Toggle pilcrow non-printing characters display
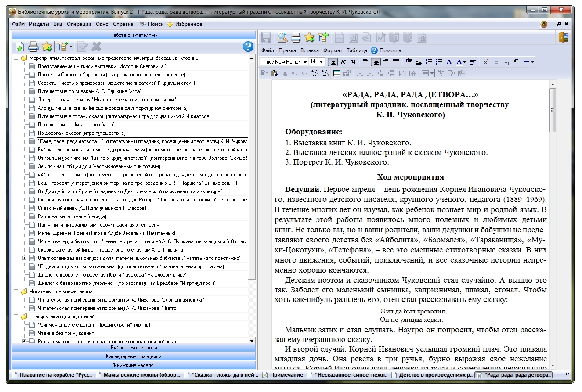 pyautogui.click(x=516, y=62)
